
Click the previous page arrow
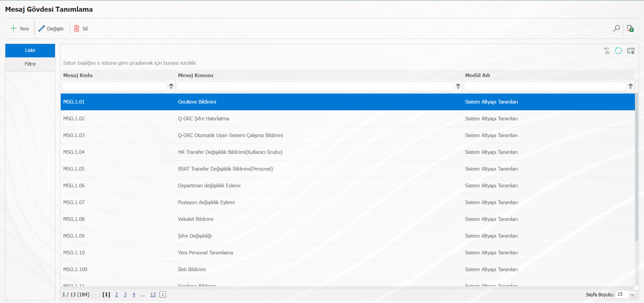96,295
